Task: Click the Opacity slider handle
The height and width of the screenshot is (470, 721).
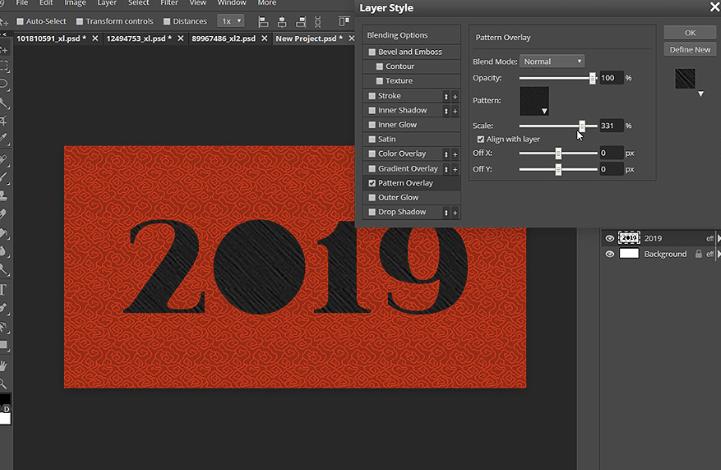Action: [592, 78]
